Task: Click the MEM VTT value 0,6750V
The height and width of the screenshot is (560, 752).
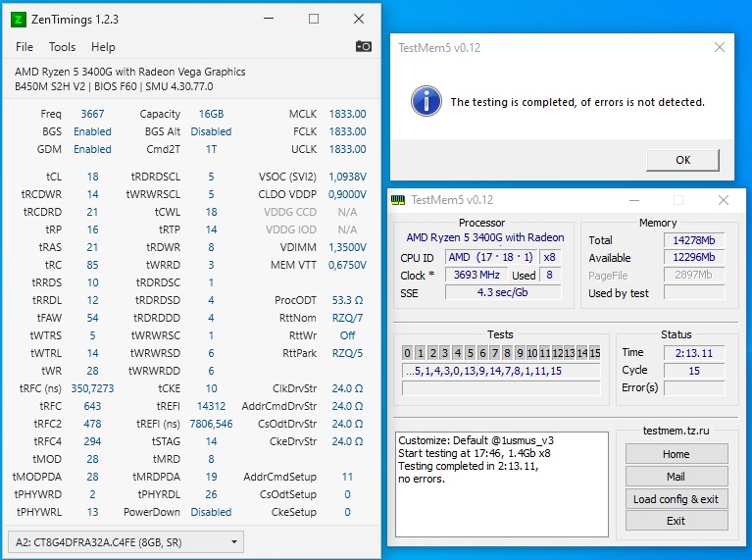Action: [x=347, y=265]
